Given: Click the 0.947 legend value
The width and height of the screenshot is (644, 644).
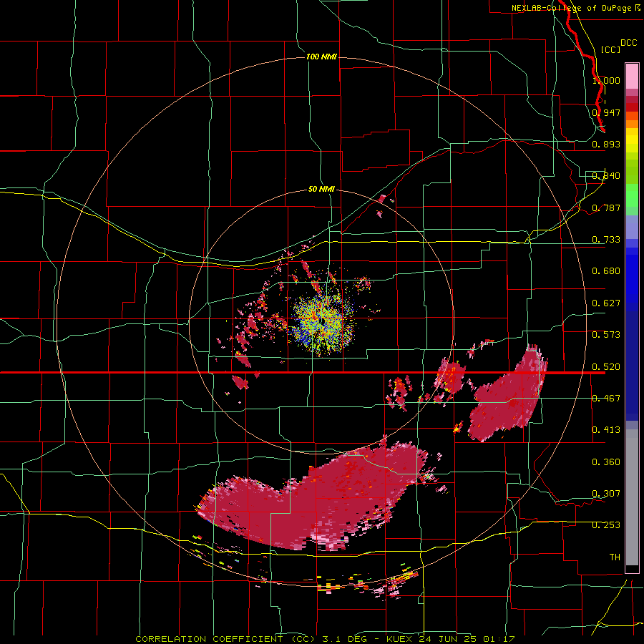Looking at the screenshot, I should pos(606,112).
